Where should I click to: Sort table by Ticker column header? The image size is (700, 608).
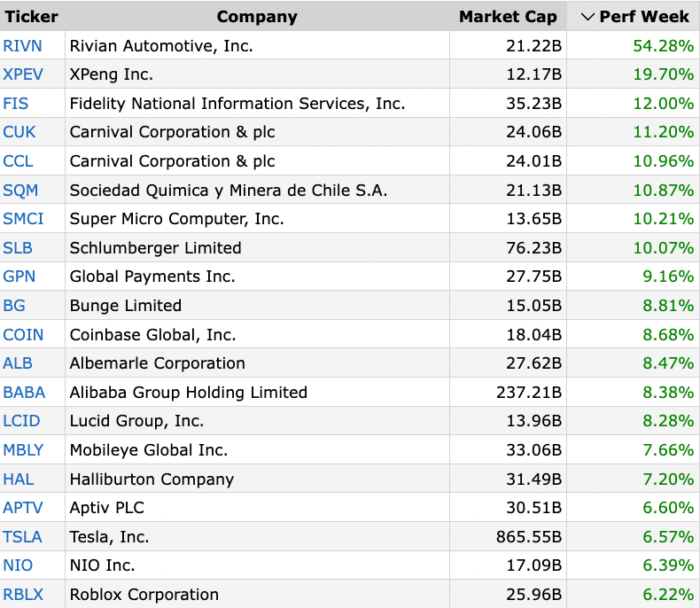31,17
